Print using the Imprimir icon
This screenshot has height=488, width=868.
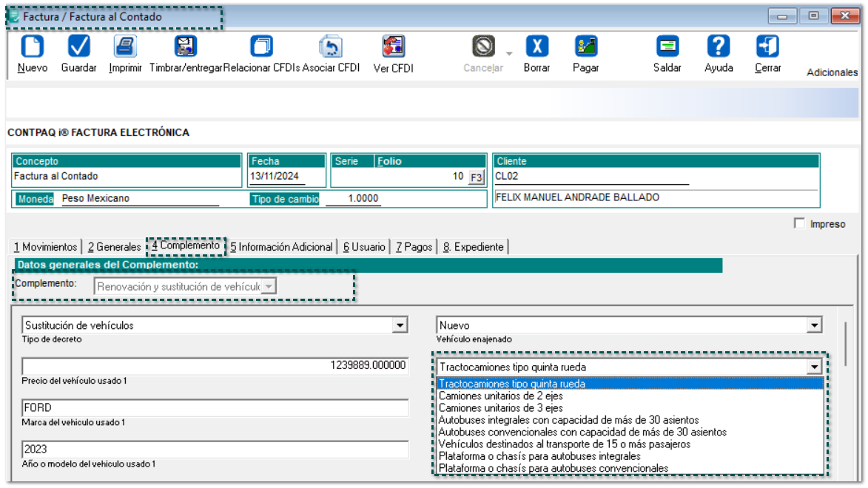coord(125,47)
